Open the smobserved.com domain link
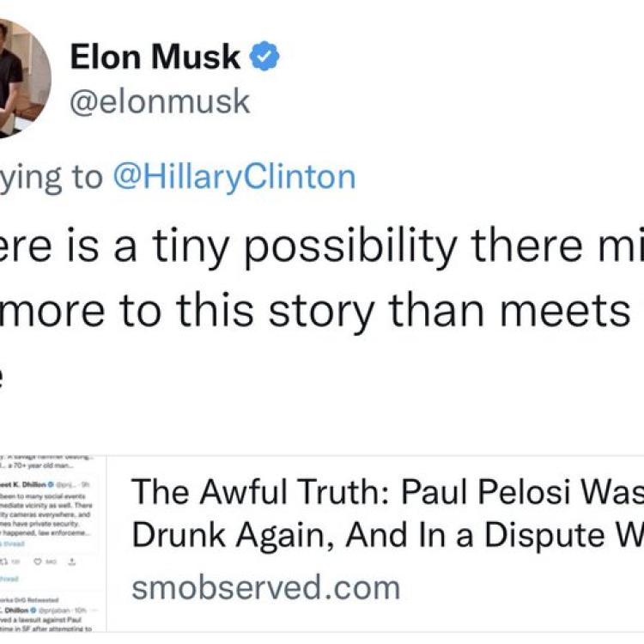 pyautogui.click(x=265, y=587)
